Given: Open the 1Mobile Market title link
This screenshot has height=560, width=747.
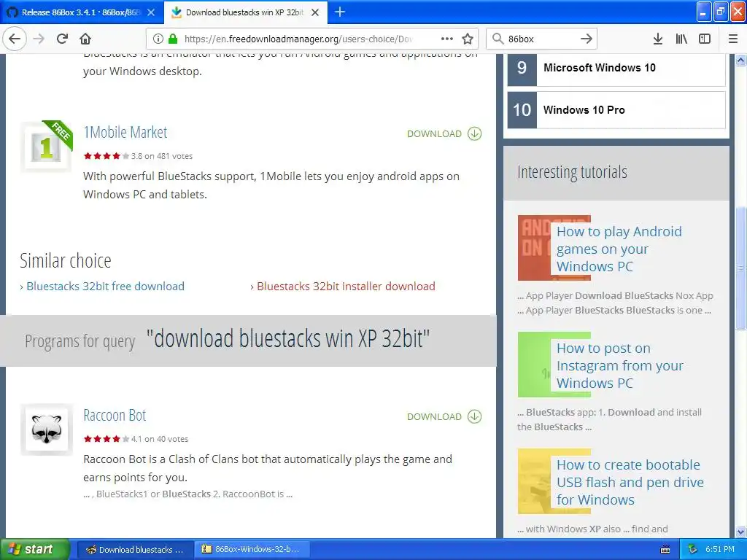Looking at the screenshot, I should (x=125, y=133).
